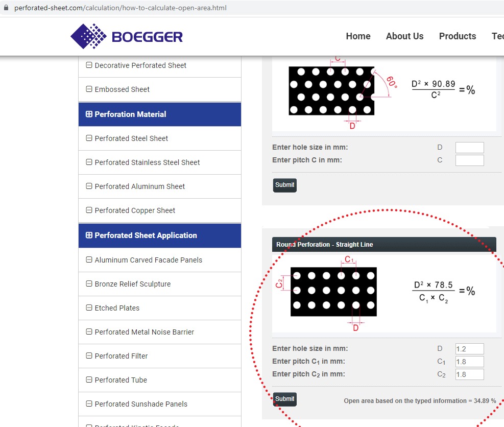
Task: Click pitch C1 input field
Action: (x=469, y=362)
